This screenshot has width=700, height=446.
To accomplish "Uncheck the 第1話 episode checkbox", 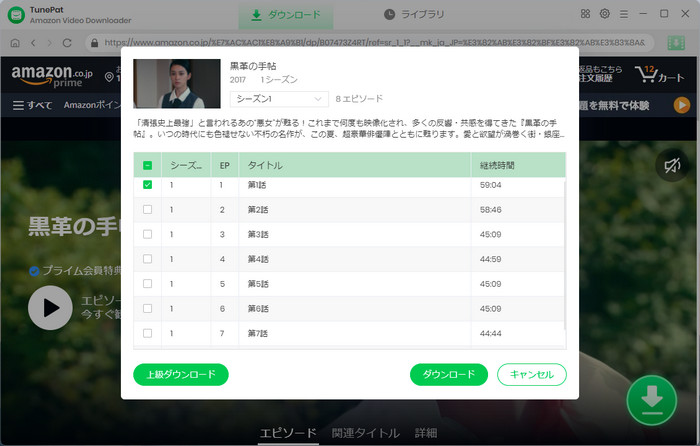I will [x=147, y=184].
